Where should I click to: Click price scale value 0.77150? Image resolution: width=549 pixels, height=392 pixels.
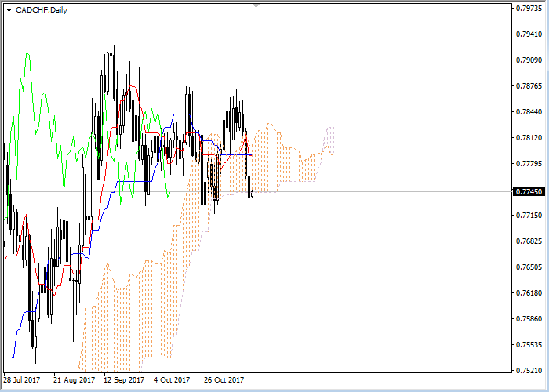(529, 216)
